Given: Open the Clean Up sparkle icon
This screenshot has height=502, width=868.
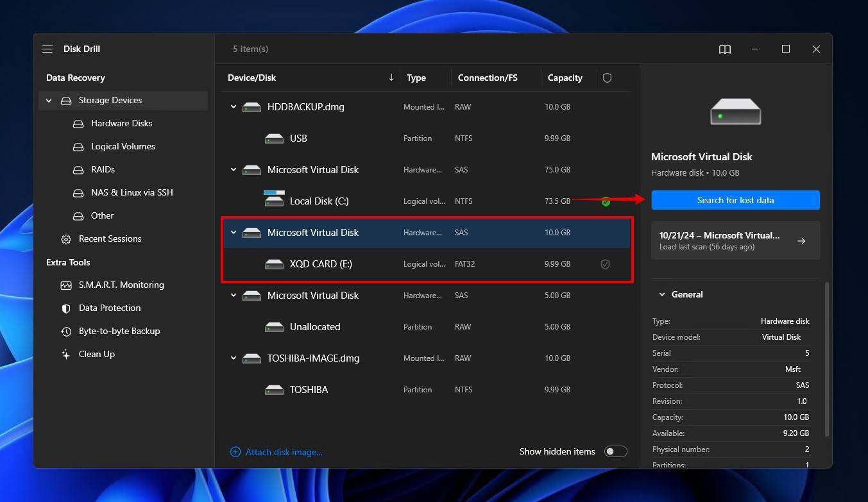Looking at the screenshot, I should pos(66,355).
